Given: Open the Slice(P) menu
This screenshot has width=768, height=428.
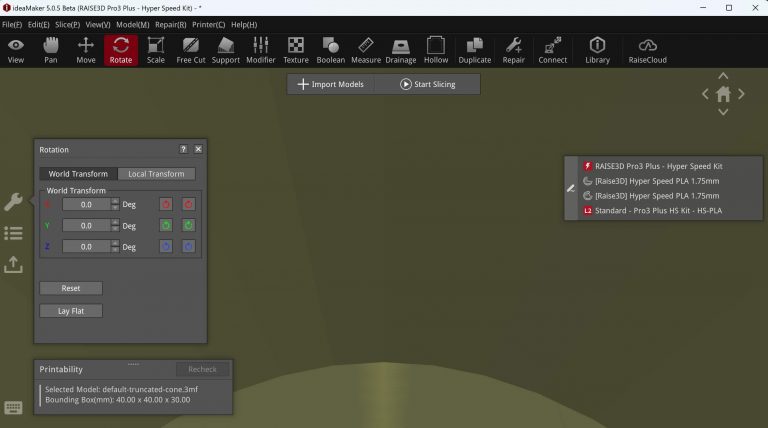Looking at the screenshot, I should pos(68,24).
